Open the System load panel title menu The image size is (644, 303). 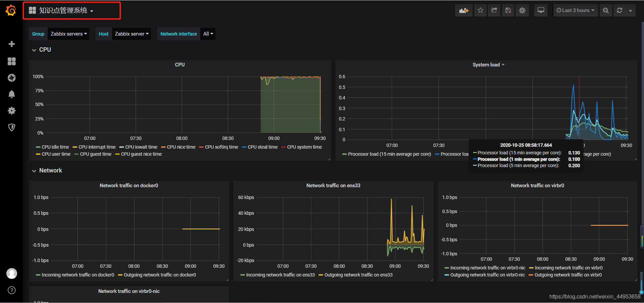(x=488, y=65)
